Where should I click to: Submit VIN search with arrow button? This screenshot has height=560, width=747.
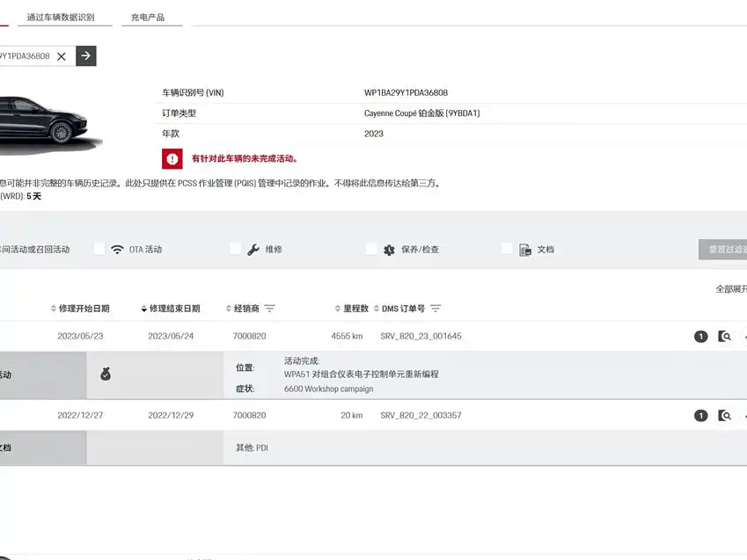pyautogui.click(x=85, y=55)
